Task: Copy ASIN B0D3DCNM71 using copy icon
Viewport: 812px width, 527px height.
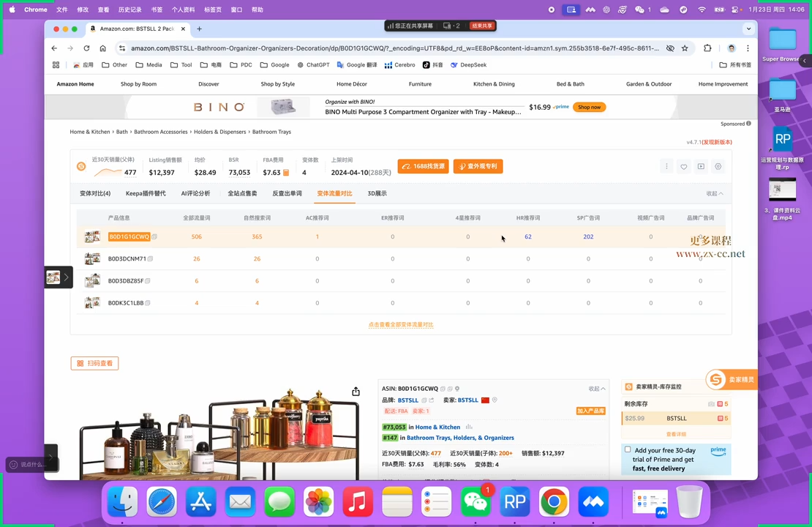Action: coord(149,259)
